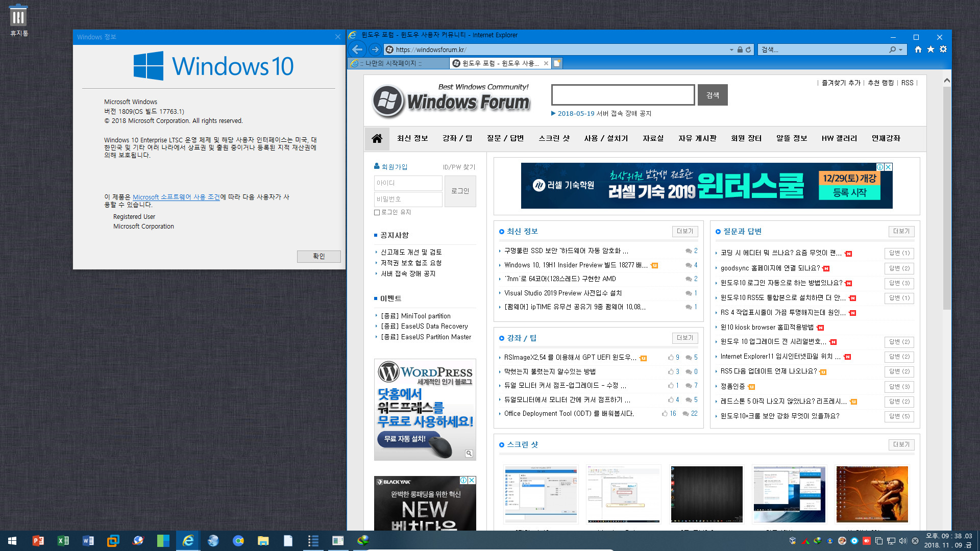This screenshot has height=551, width=980.
Task: Open notice '신고제도 개선 및 검토'
Action: [x=411, y=252]
